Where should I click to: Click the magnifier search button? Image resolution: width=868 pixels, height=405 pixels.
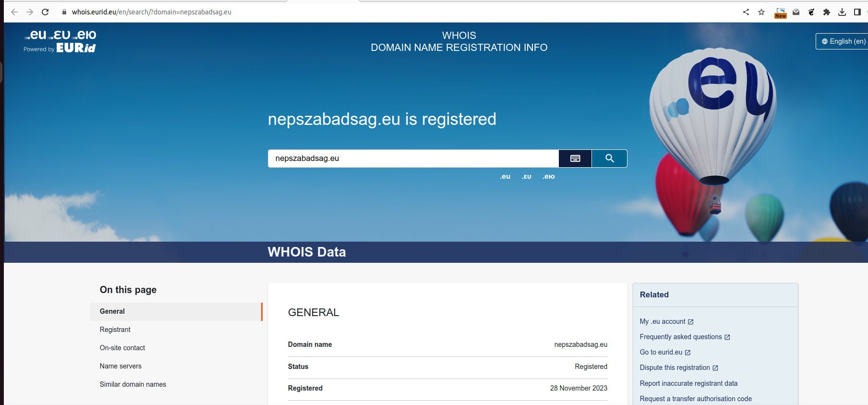[x=609, y=159]
